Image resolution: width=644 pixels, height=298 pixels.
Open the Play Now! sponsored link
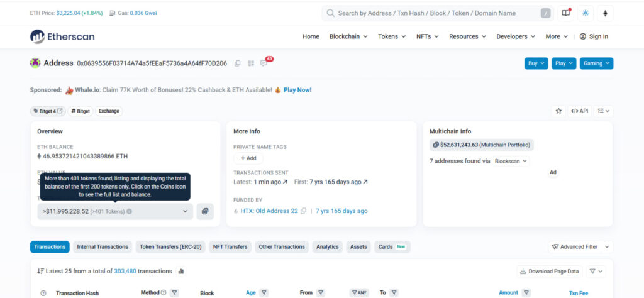297,90
